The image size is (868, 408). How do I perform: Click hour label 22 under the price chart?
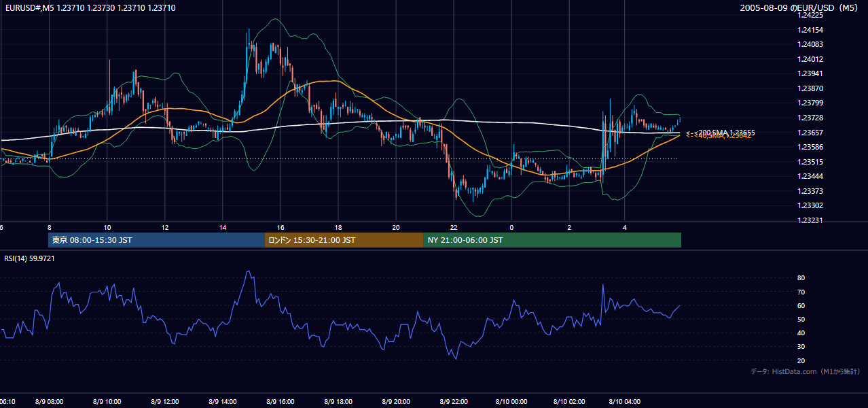point(454,228)
